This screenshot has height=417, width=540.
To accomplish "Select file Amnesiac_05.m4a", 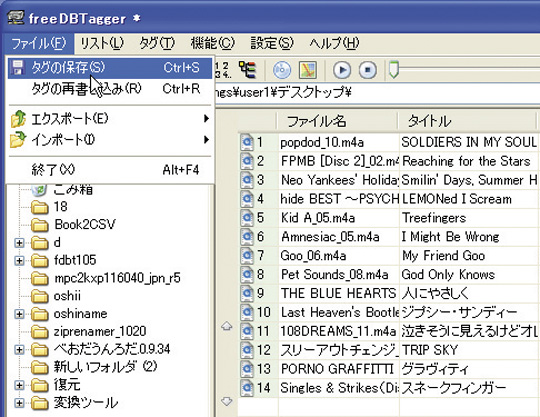I will click(x=330, y=237).
